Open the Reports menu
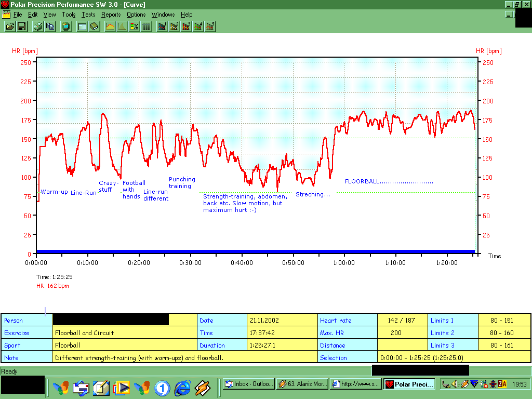Viewport: 532px width, 399px height. click(x=111, y=15)
